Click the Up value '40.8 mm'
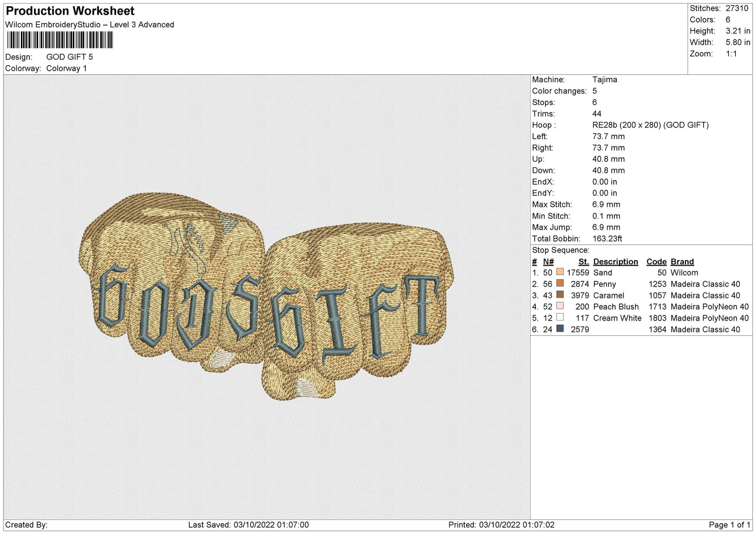Screen dimensions: 756x534 608,159
